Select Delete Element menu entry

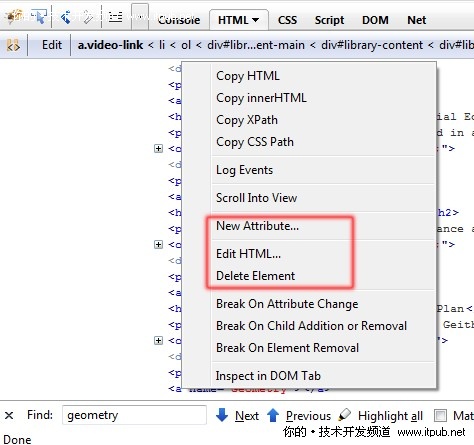[255, 276]
